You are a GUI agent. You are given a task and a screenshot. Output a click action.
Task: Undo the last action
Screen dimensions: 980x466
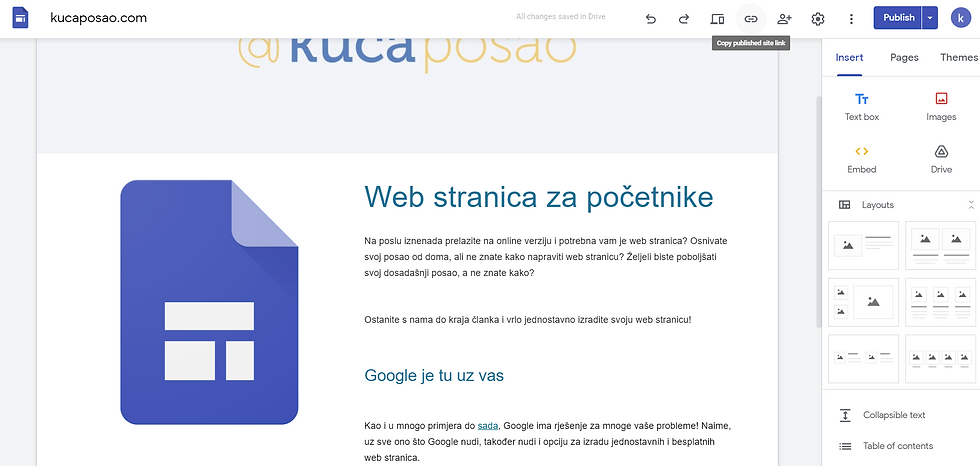click(651, 19)
